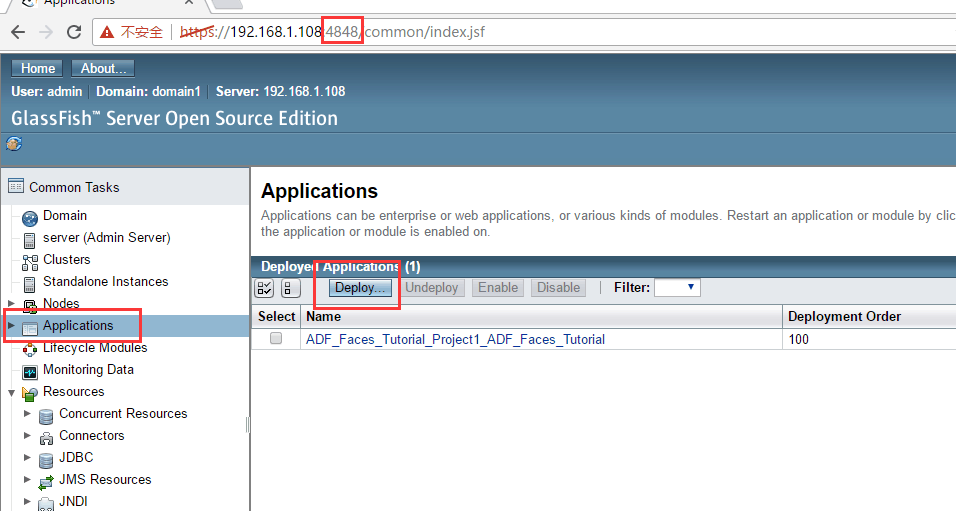Viewport: 956px width, 511px height.
Task: Expand the Connectors tree node
Action: point(27,435)
